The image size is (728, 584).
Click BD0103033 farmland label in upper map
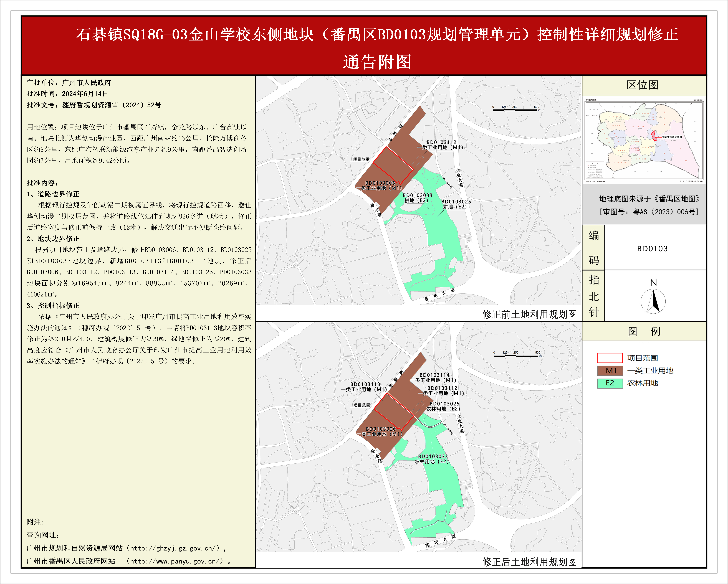417,195
